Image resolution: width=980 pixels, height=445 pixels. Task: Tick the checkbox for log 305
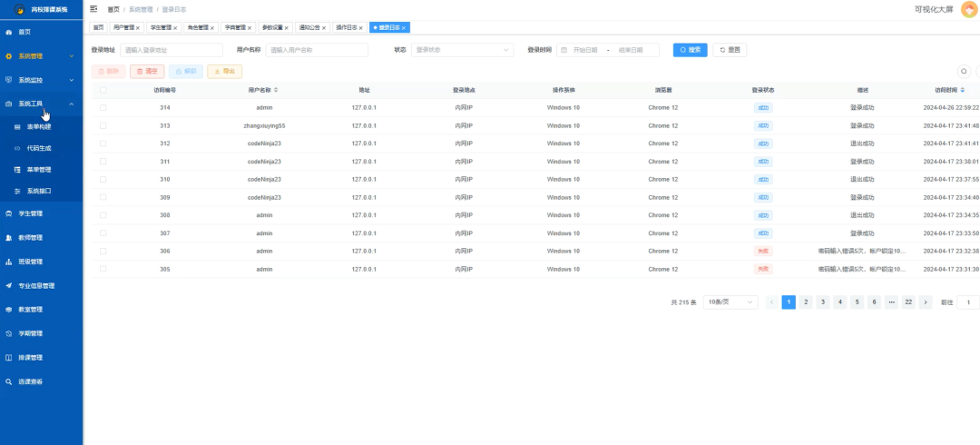(x=103, y=269)
